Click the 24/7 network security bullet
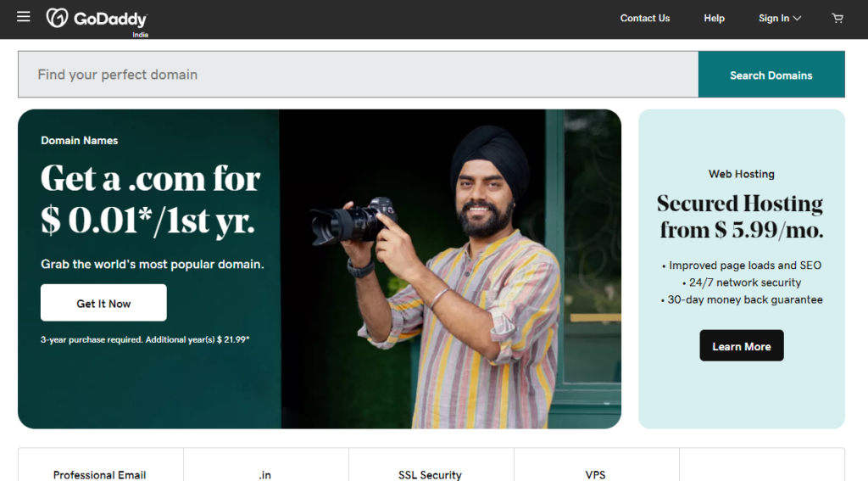868x481 pixels. point(742,282)
